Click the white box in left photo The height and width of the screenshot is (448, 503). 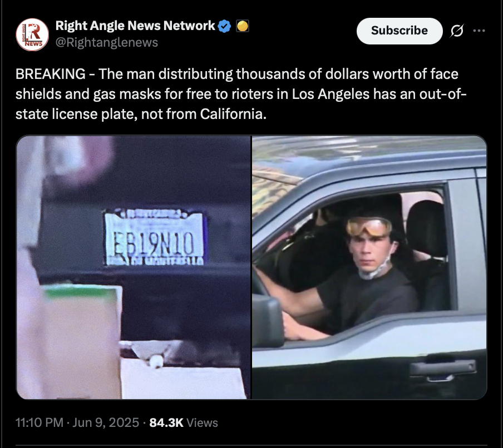(x=181, y=380)
